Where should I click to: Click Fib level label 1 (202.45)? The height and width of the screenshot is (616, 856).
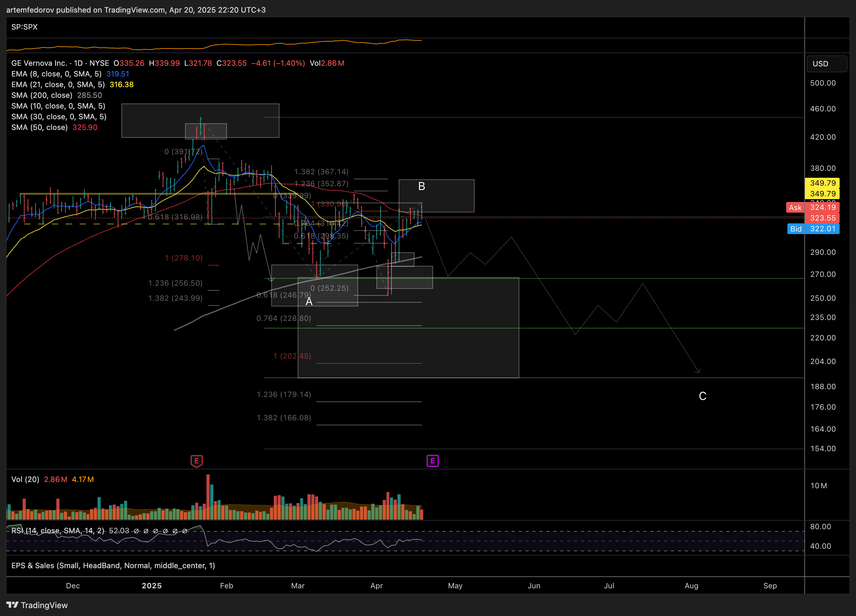(x=292, y=356)
